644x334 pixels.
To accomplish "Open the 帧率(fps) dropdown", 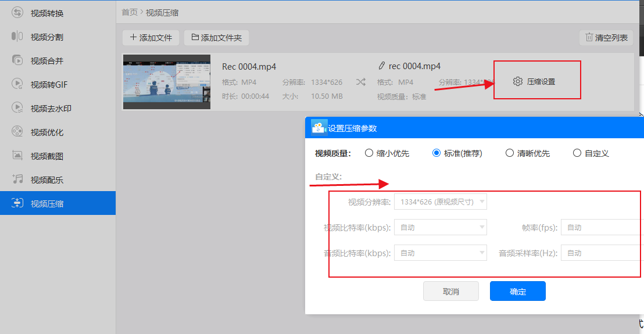I will (x=602, y=227).
